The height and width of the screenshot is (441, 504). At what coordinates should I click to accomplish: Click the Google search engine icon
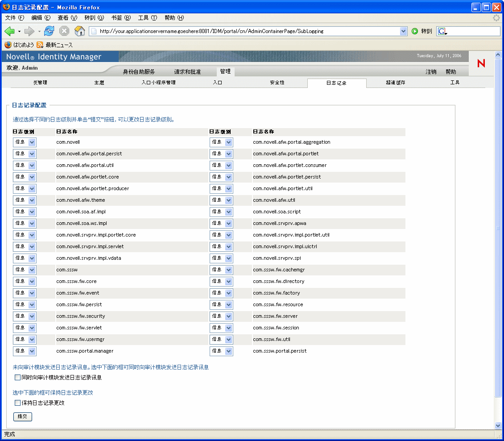click(442, 31)
